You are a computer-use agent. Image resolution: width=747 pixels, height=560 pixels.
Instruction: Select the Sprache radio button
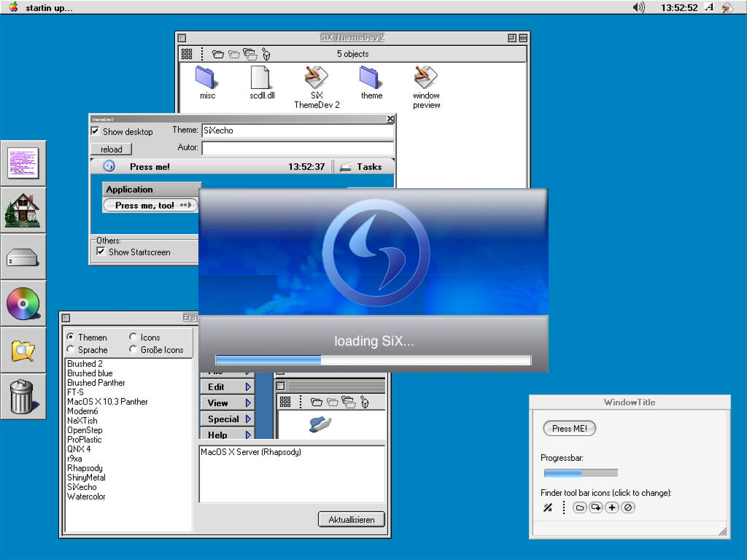coord(71,349)
